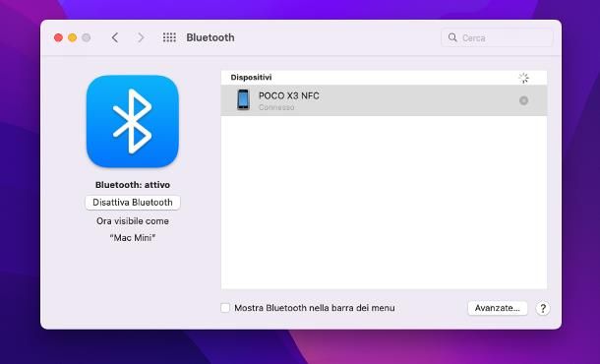
Task: Show all preferences grid icon
Action: pos(169,37)
